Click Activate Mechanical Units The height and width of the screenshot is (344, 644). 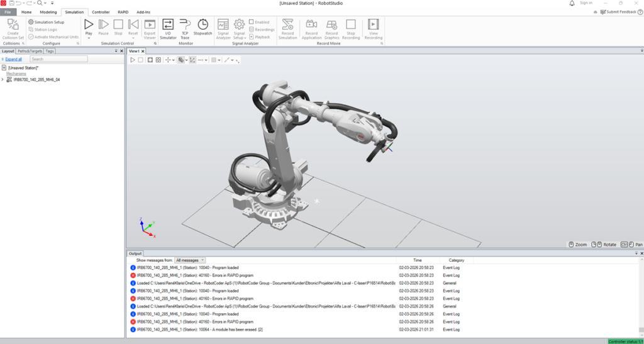click(x=53, y=37)
